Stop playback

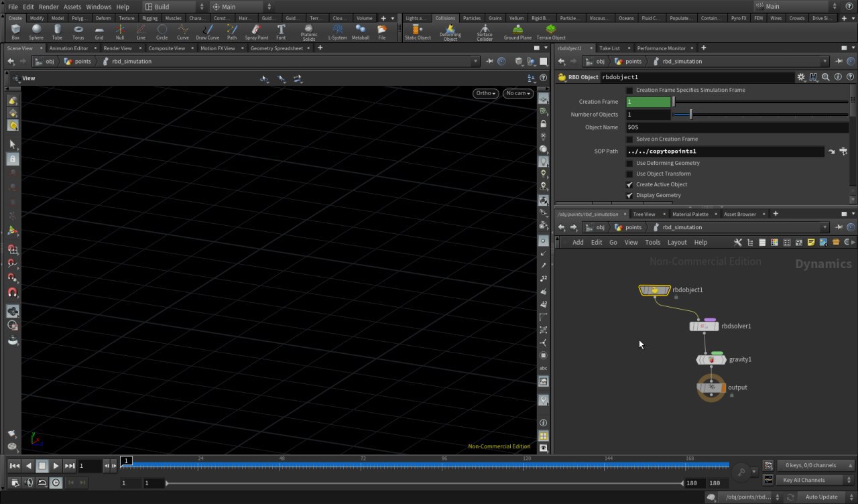pyautogui.click(x=42, y=466)
